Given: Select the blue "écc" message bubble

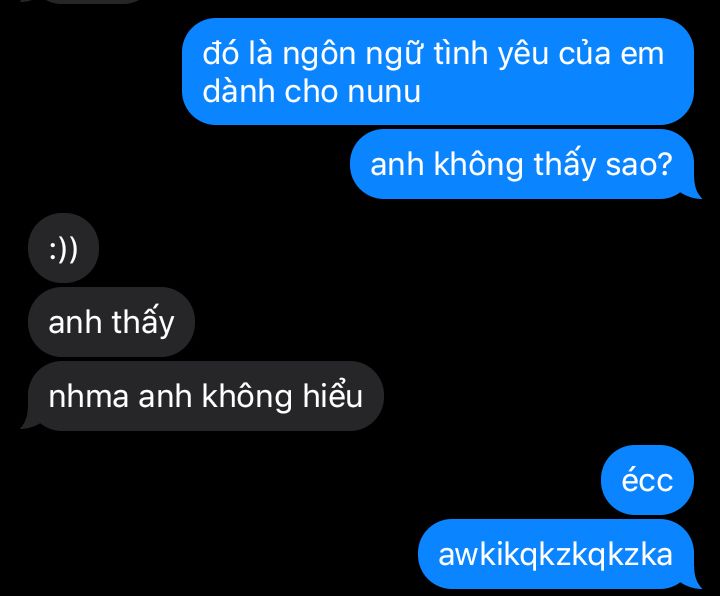Looking at the screenshot, I should (647, 480).
